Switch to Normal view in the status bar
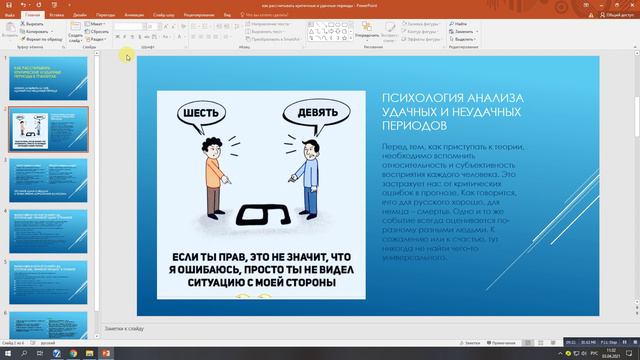Viewport: 640px width, 360px height. click(x=528, y=343)
